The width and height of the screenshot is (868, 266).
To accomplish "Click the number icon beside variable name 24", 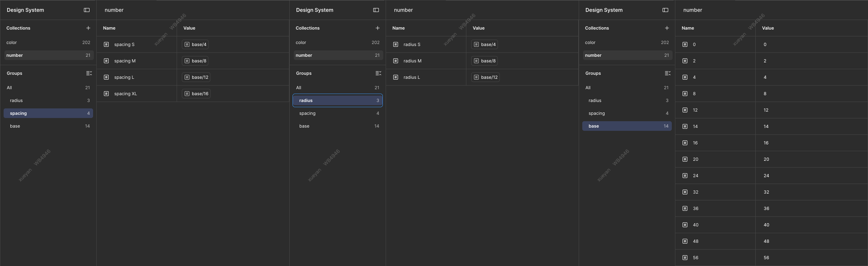I will (x=685, y=176).
